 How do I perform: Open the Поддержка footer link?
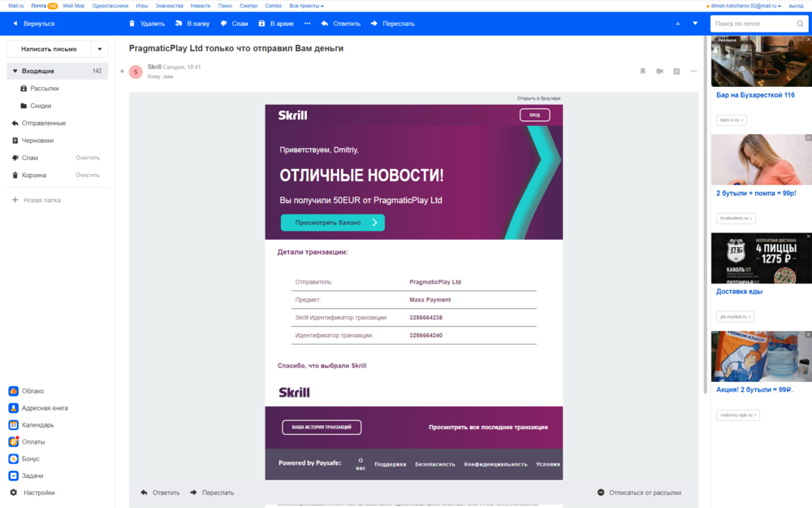pos(391,464)
